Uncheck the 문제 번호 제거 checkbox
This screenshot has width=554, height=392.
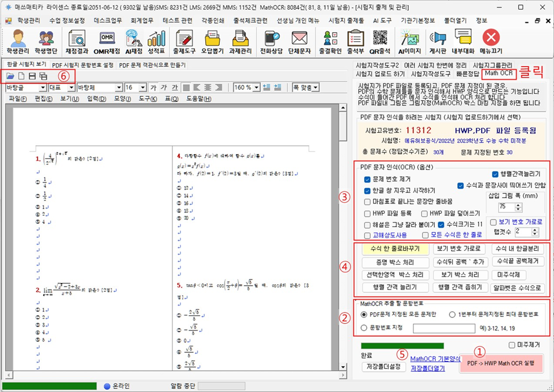[367, 179]
